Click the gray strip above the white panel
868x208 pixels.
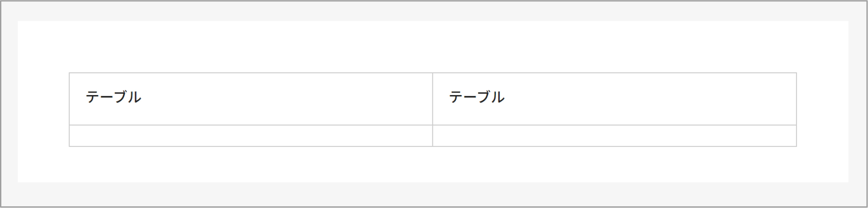click(x=433, y=11)
